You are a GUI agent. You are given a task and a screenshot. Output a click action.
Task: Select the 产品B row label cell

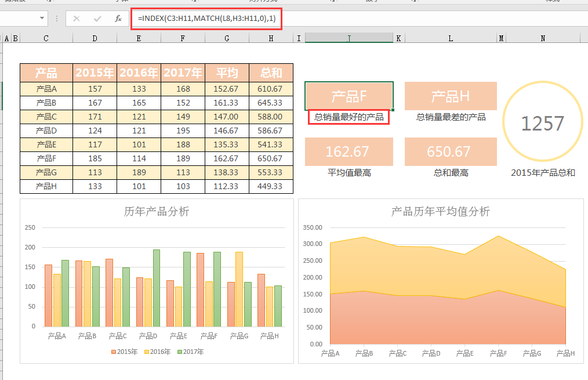coord(46,103)
